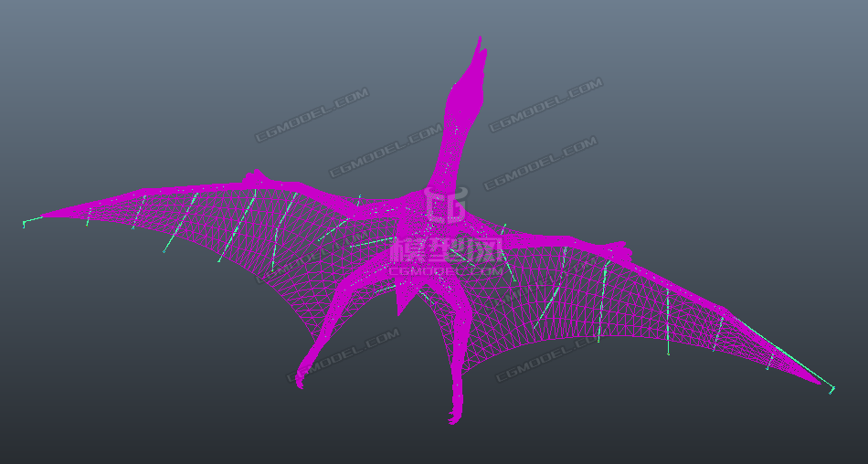The width and height of the screenshot is (868, 464).
Task: Click CGMODEL.COM text below the center logo
Action: point(446,270)
